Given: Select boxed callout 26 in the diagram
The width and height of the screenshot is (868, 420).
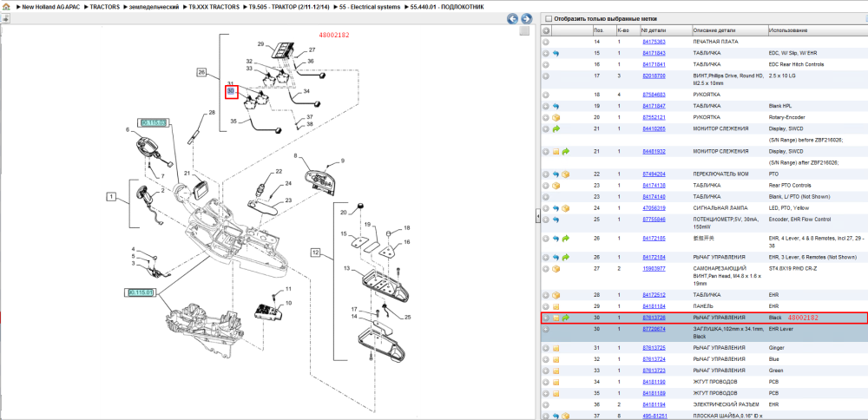Looking at the screenshot, I should 201,71.
